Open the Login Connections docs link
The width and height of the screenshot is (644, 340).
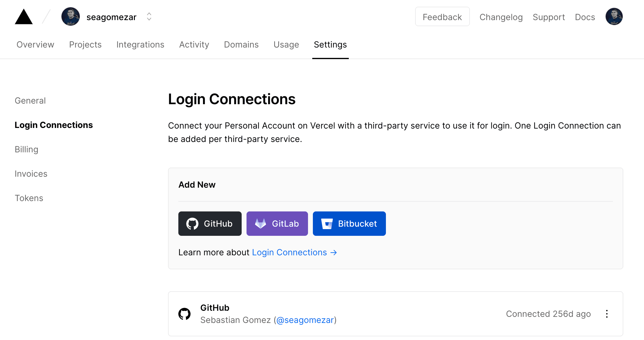click(x=289, y=252)
